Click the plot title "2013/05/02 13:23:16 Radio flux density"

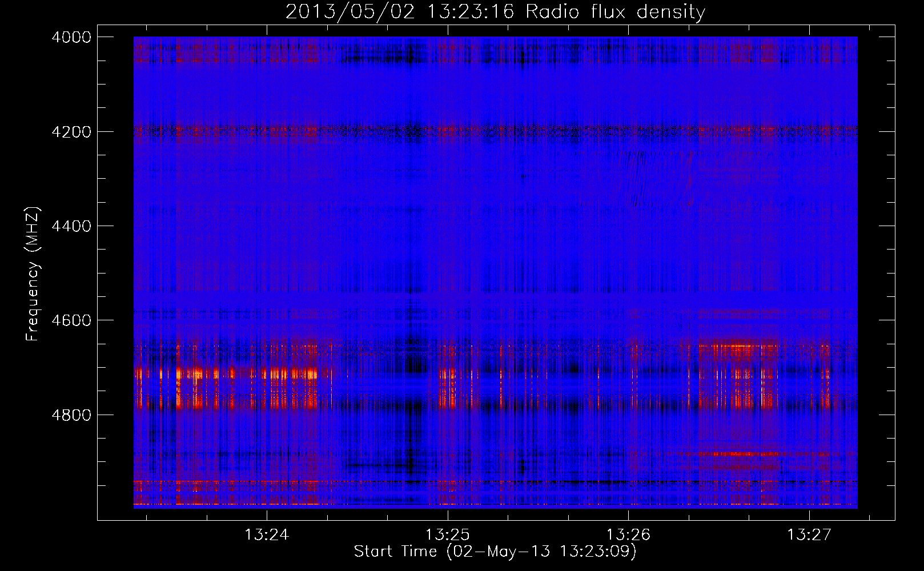coord(495,12)
